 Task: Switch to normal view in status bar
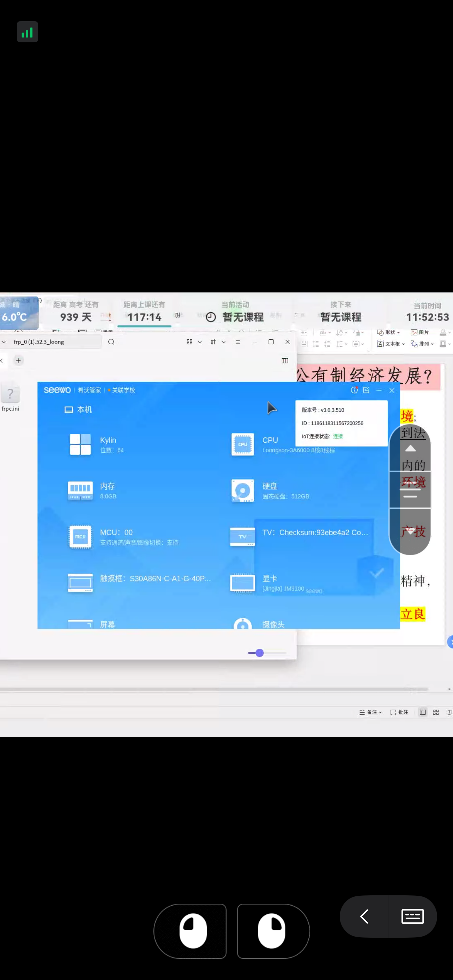pos(423,712)
